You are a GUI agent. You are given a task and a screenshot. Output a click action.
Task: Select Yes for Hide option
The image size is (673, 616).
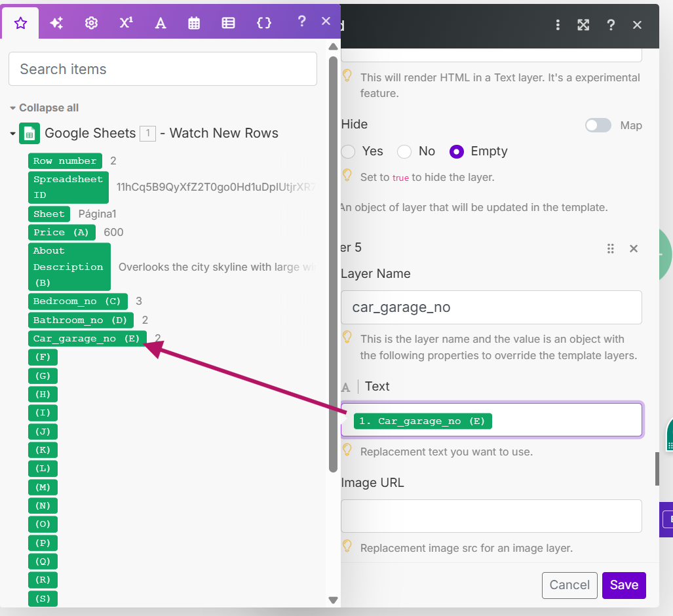pos(348,151)
